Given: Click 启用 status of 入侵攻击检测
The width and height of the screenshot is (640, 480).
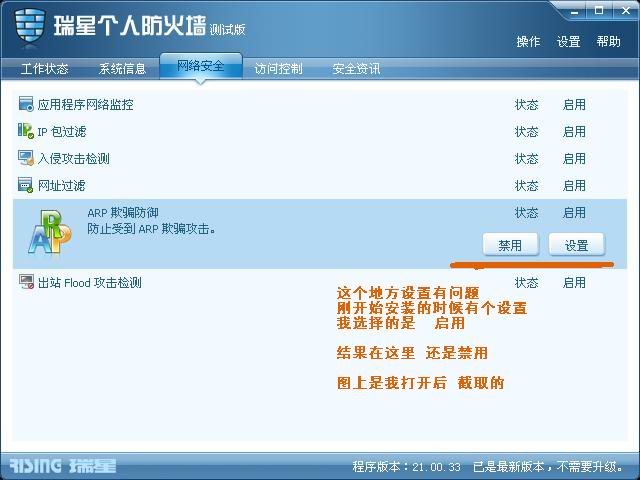Looking at the screenshot, I should pyautogui.click(x=574, y=159).
